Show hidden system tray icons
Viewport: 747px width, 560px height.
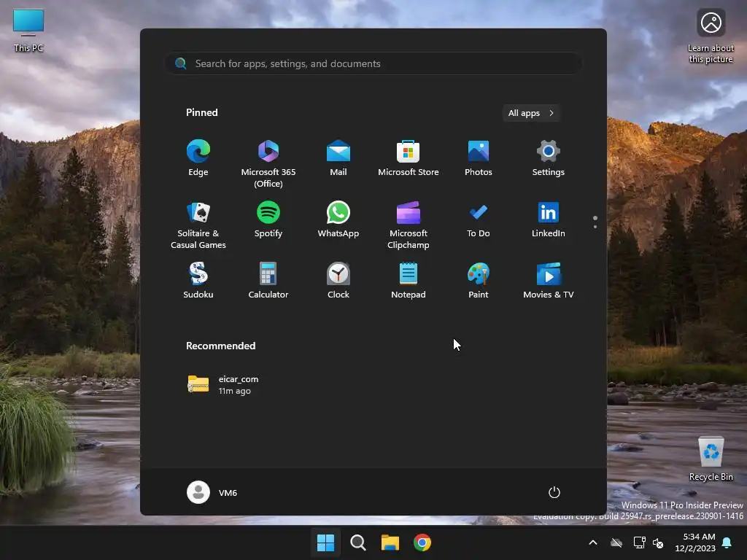[593, 542]
